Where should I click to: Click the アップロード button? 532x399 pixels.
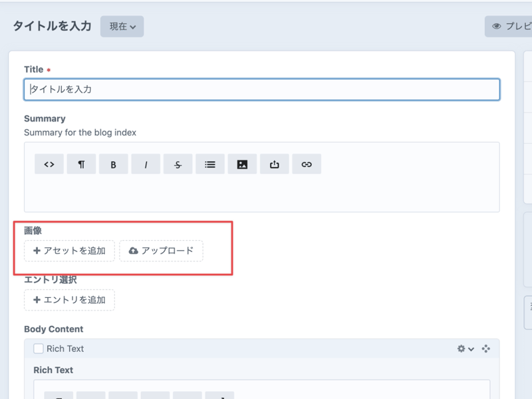point(161,251)
